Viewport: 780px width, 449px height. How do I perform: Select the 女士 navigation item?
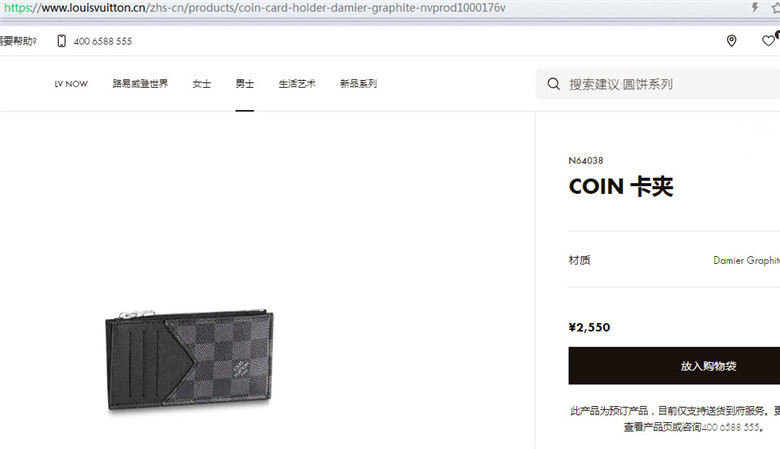coord(201,84)
